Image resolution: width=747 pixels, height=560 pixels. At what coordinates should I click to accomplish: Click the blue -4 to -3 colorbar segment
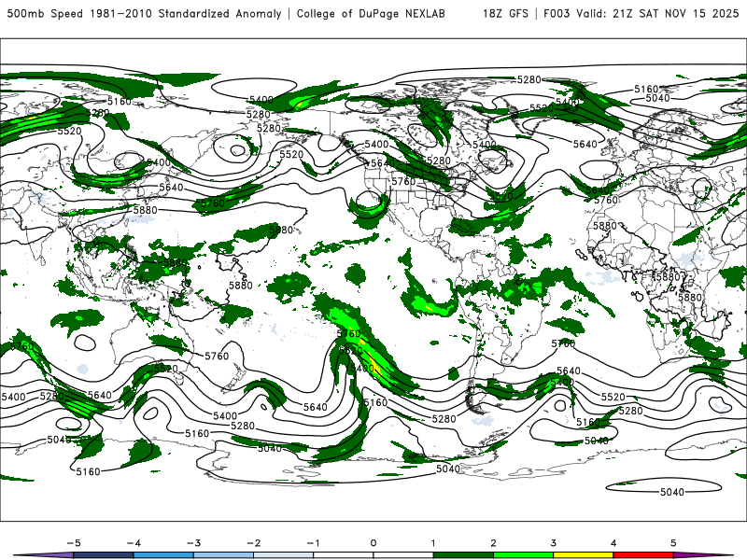point(163,555)
